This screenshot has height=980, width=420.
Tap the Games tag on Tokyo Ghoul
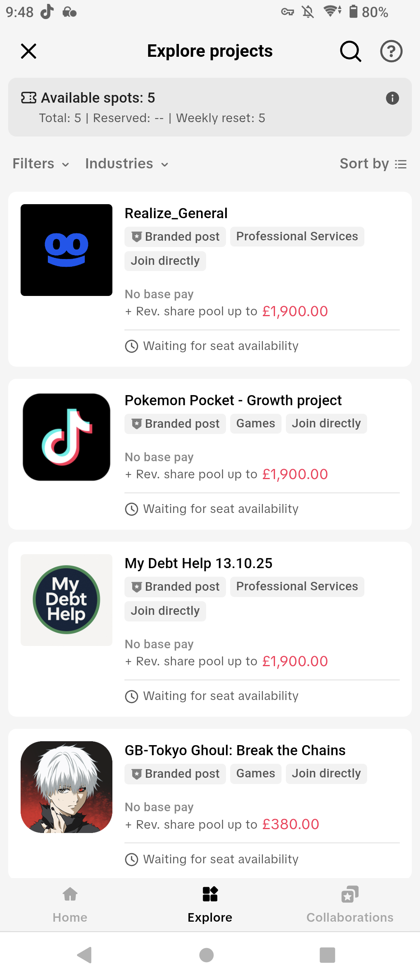(255, 773)
